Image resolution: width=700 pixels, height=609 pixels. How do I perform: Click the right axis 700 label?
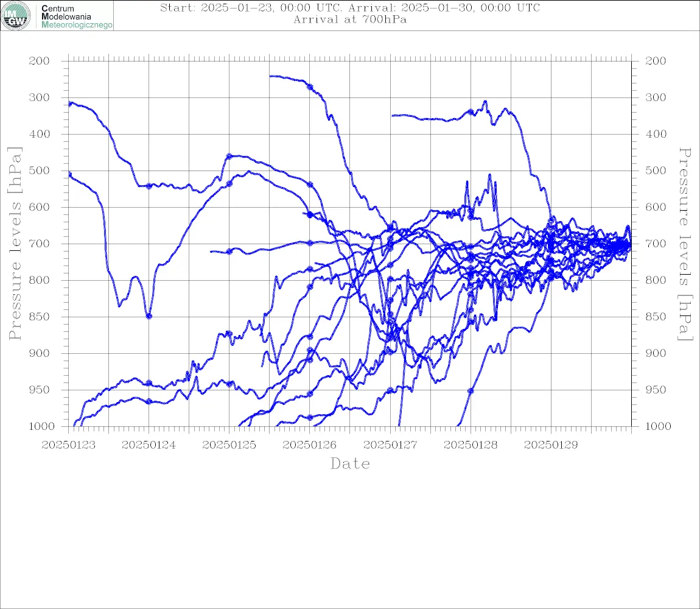tap(656, 244)
